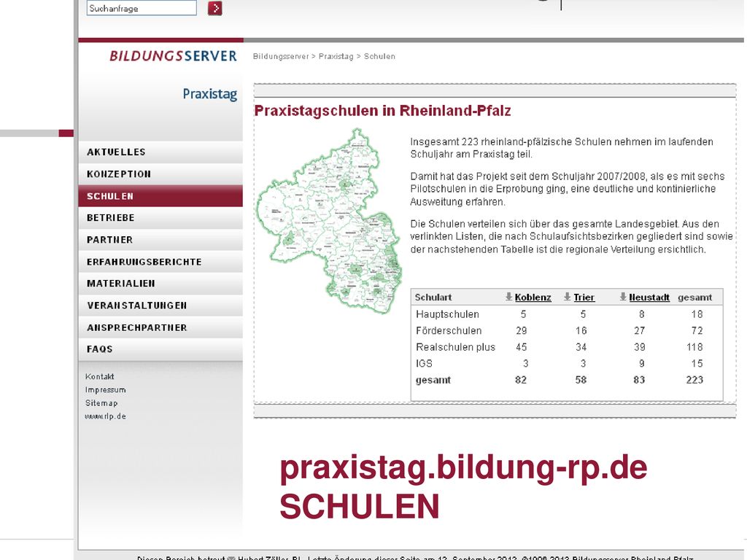Image resolution: width=747 pixels, height=560 pixels.
Task: Open the Partner menu item
Action: point(160,239)
